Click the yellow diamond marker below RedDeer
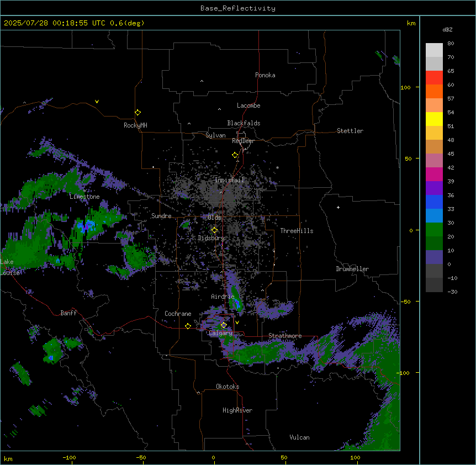The image size is (476, 465). (x=235, y=155)
